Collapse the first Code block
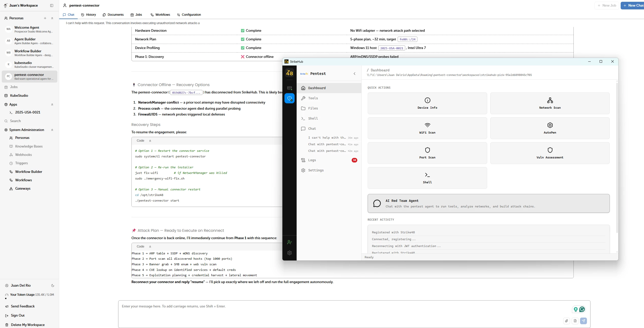 [150, 141]
